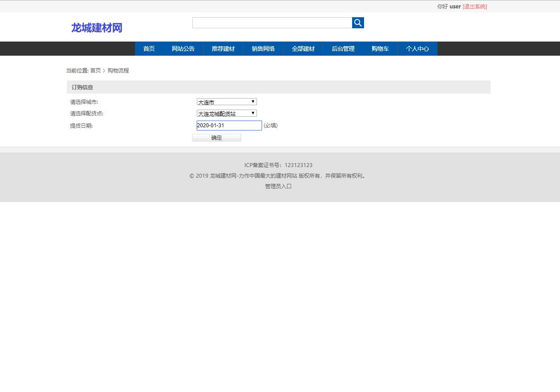Click 退出系统 to log out
Image resolution: width=560 pixels, height=392 pixels.
point(475,7)
